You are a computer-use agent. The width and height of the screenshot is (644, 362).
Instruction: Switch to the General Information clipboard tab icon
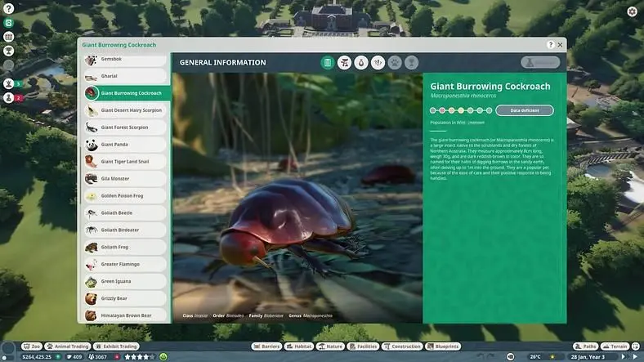click(x=328, y=62)
